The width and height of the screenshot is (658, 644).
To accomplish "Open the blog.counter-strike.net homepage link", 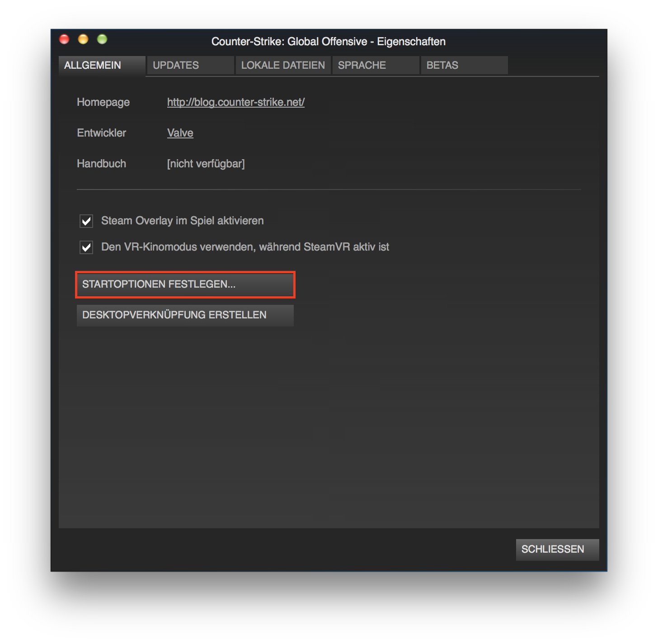I will coord(235,102).
